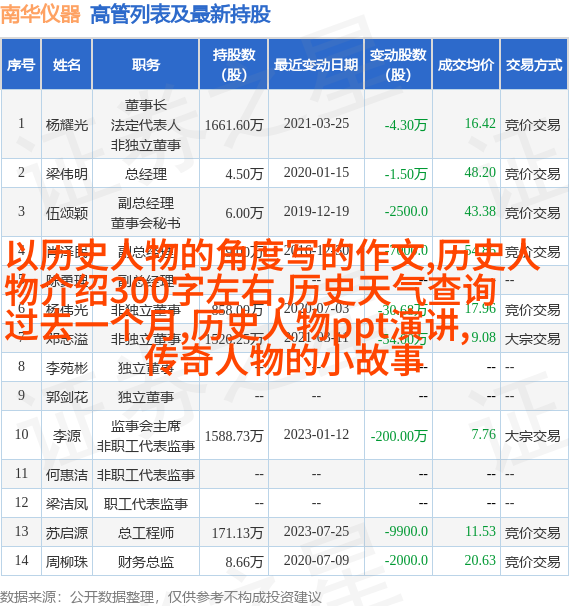
Task: Click the date 2023-01-12 cell
Action: point(316,434)
